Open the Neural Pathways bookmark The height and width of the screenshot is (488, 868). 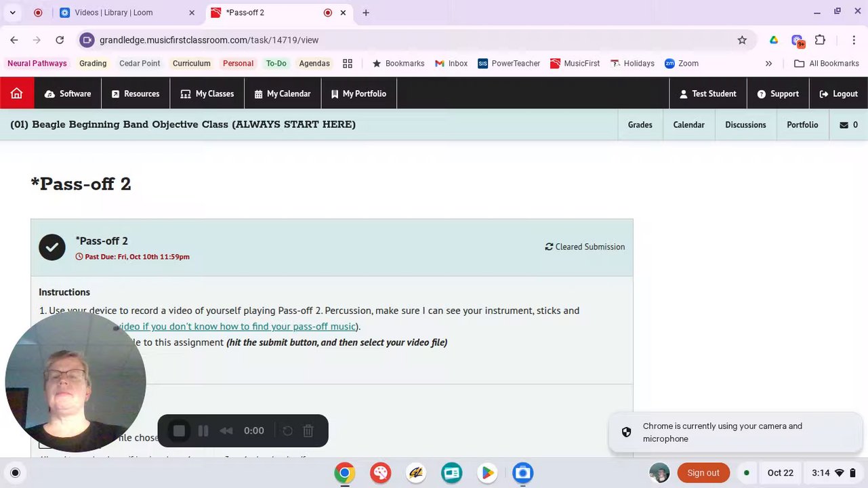click(37, 63)
